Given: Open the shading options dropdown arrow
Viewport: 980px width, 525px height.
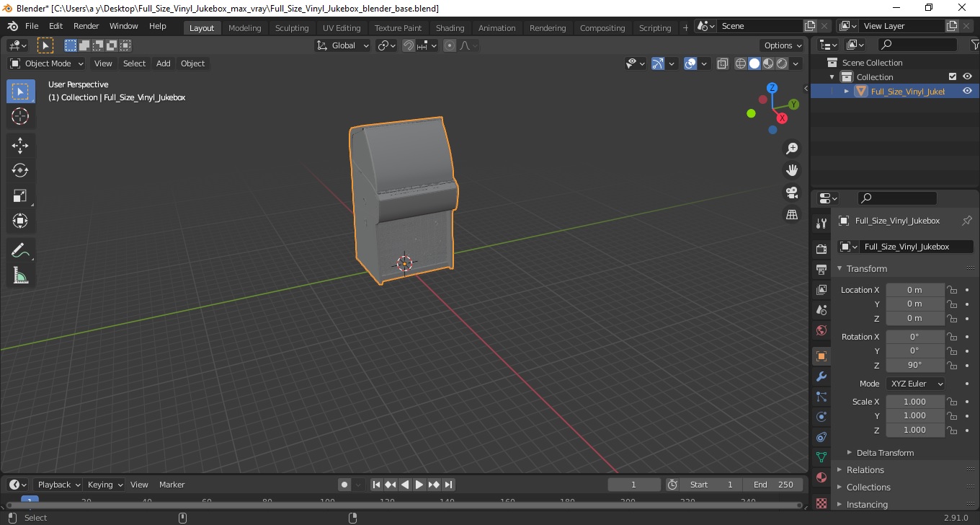Looking at the screenshot, I should pyautogui.click(x=796, y=63).
